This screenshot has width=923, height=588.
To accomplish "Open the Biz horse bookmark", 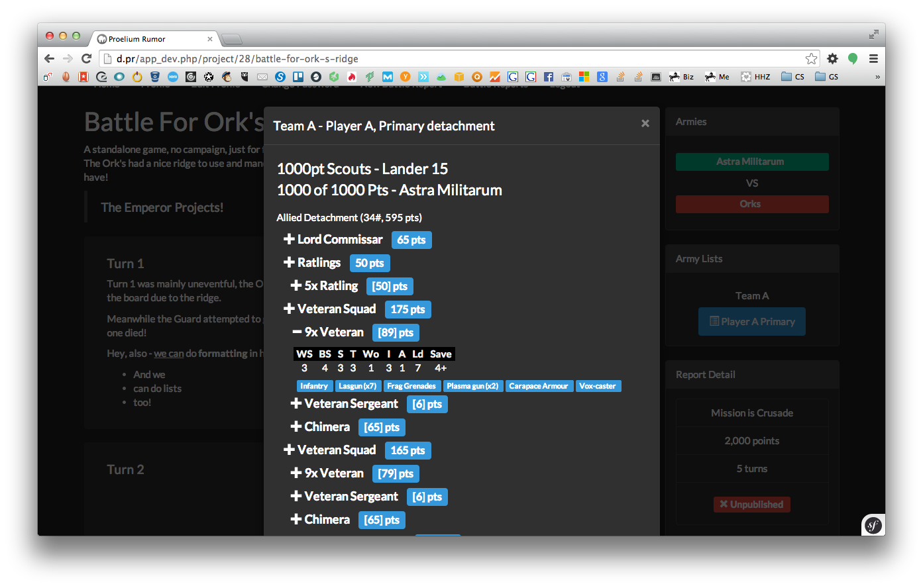I will click(681, 77).
